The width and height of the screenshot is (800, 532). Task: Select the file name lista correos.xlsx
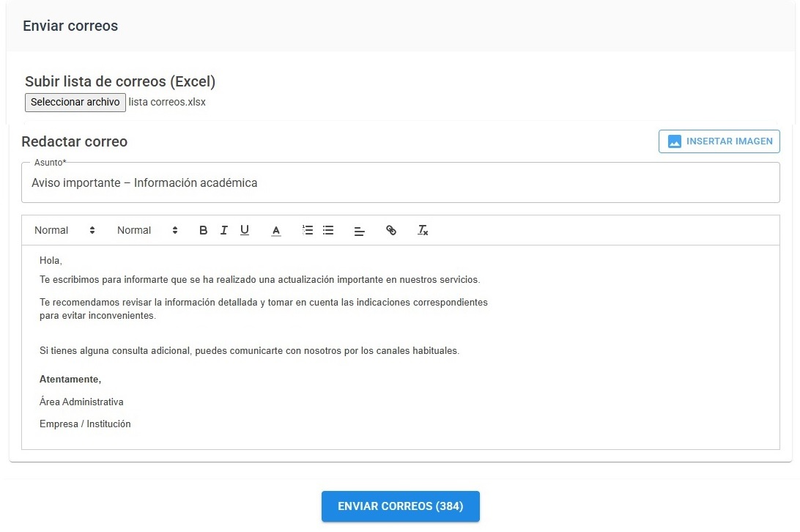click(166, 102)
